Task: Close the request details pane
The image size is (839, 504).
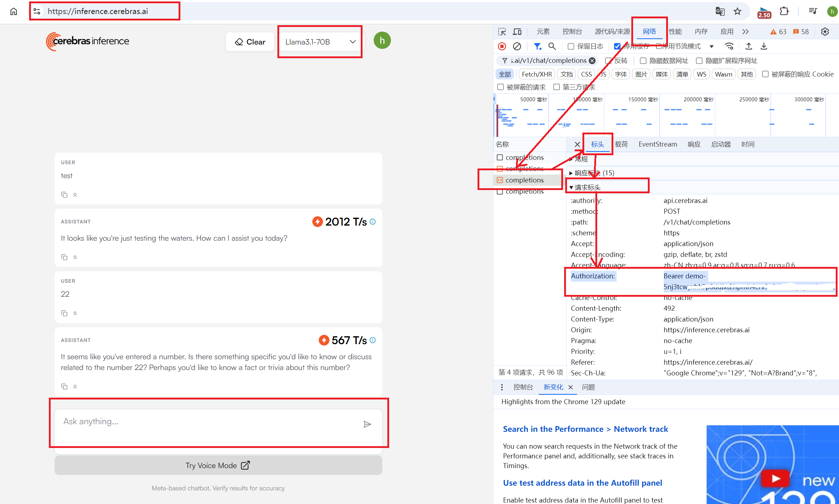Action: pos(577,144)
